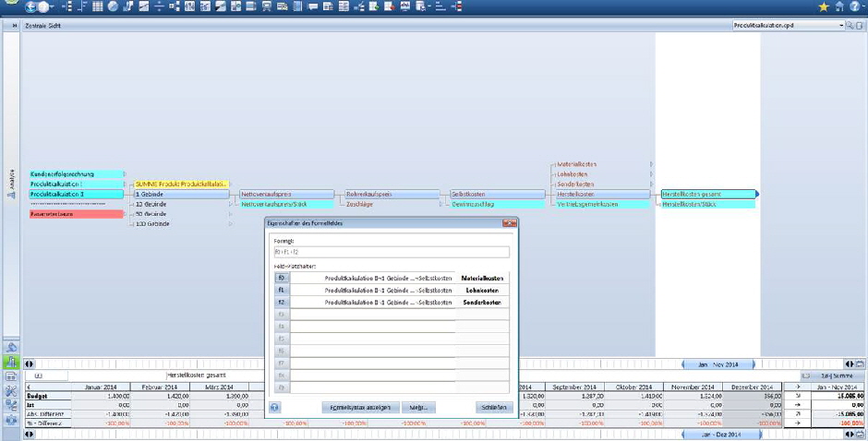Click left-right arrows at upper time bar start
This screenshot has width=868, height=441.
coord(30,364)
